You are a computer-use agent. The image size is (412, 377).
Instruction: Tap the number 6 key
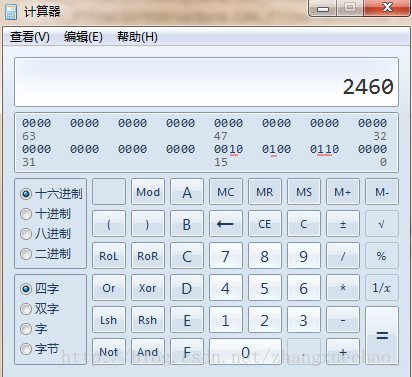pyautogui.click(x=304, y=288)
